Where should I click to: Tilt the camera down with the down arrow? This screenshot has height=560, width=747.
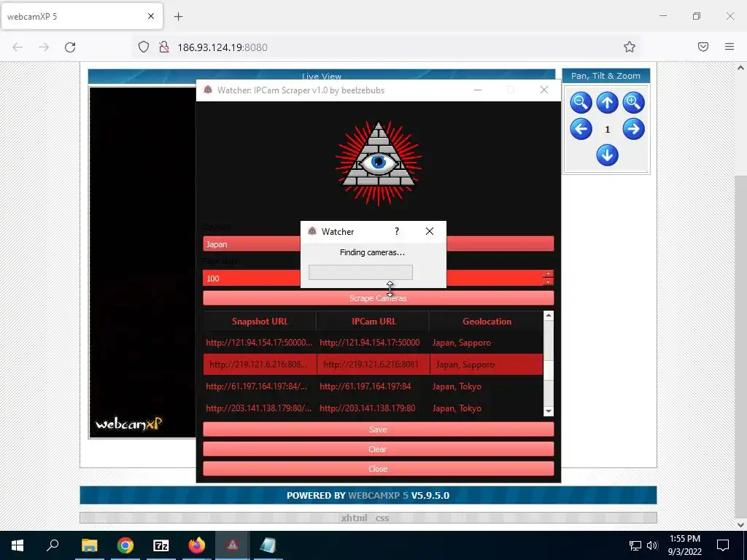607,155
